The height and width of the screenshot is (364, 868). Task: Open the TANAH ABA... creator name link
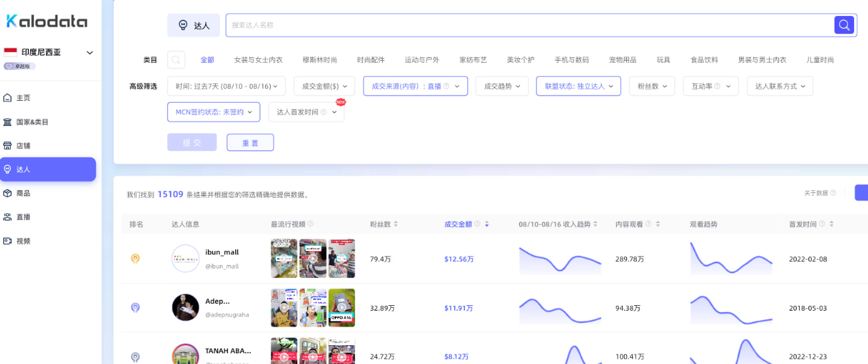point(229,350)
